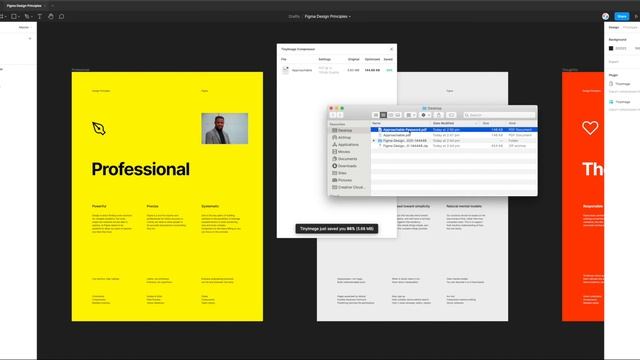Switch Finder to gallery view
Viewport: 640px width, 360px height.
[x=398, y=115]
